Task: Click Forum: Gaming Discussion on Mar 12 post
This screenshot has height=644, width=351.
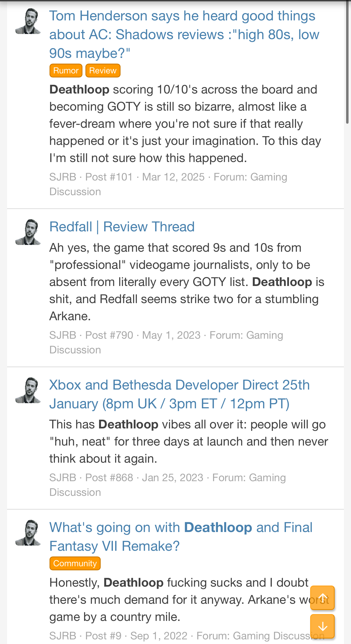Action: [168, 184]
